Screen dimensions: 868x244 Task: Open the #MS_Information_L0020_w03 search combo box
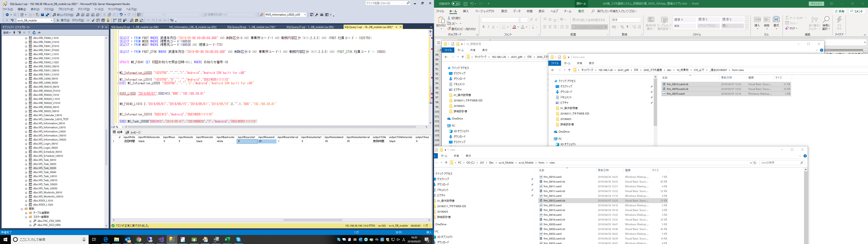pyautogui.click(x=286, y=15)
